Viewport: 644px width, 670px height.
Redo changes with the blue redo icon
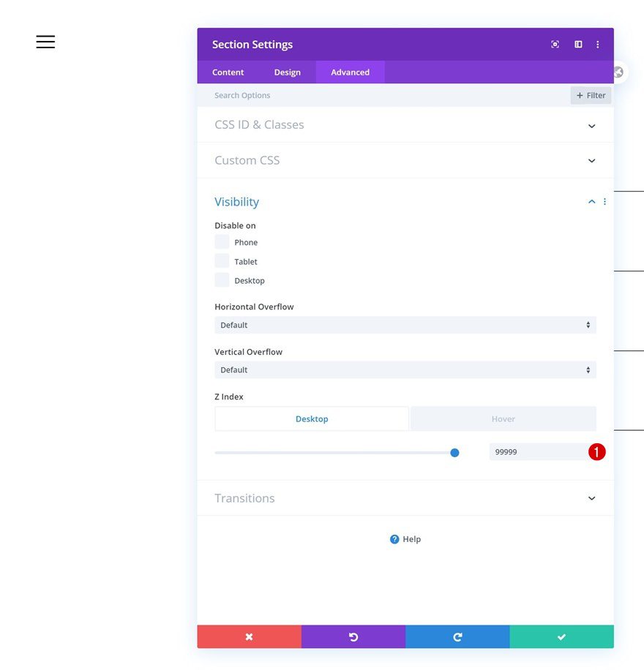tap(457, 636)
